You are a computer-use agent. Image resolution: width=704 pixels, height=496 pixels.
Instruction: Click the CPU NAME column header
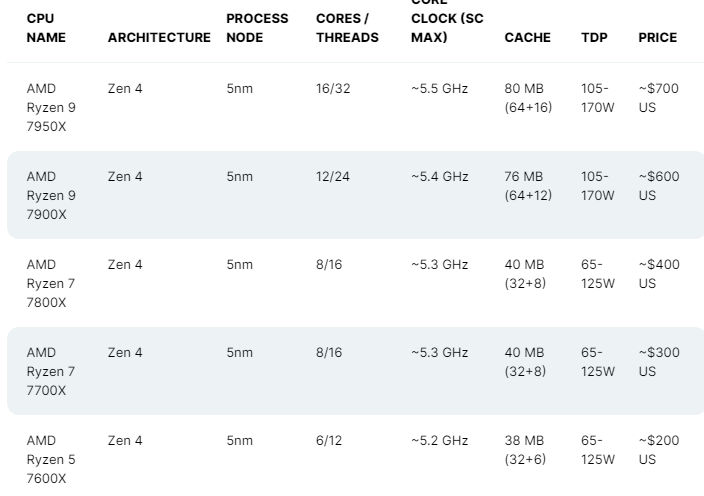46,28
